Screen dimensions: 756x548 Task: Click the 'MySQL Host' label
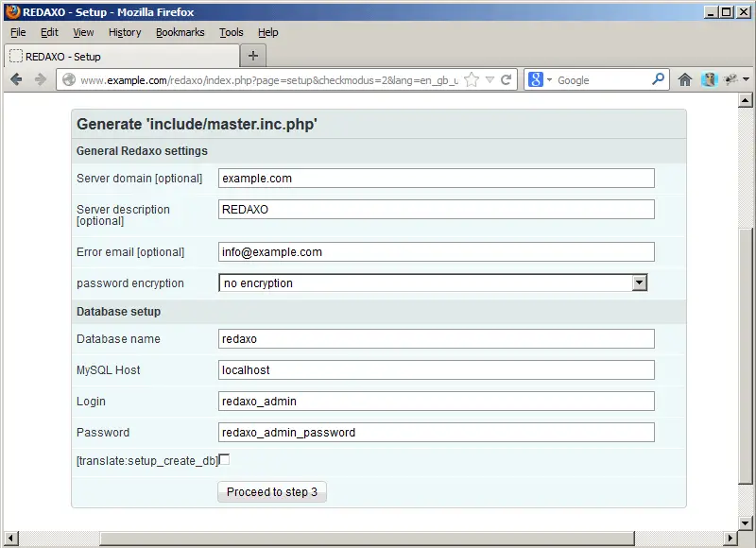coord(108,370)
